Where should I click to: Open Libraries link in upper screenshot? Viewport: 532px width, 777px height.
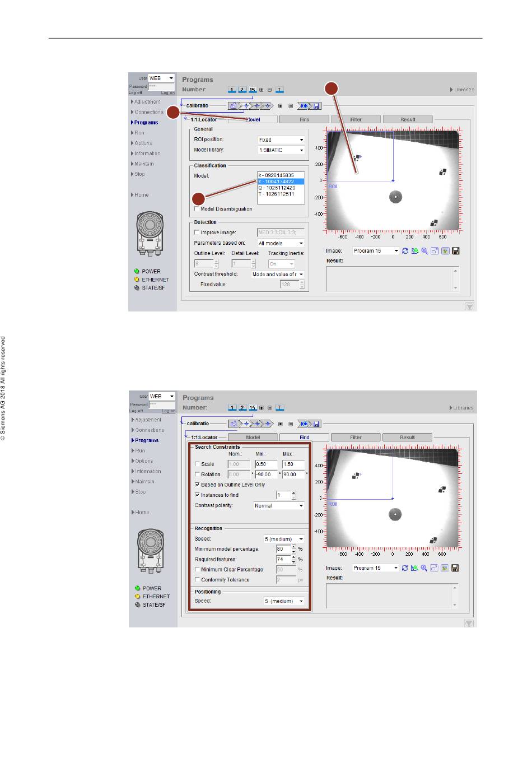coord(464,90)
